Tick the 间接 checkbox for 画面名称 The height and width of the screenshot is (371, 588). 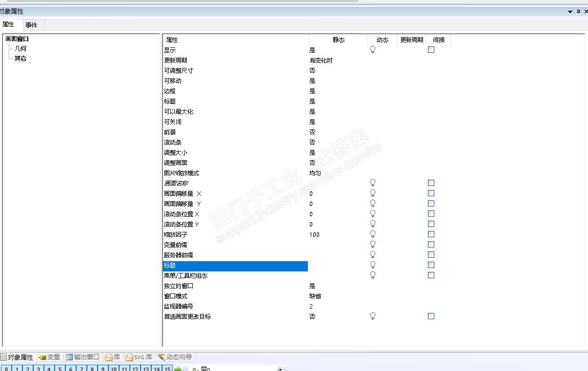coord(431,183)
